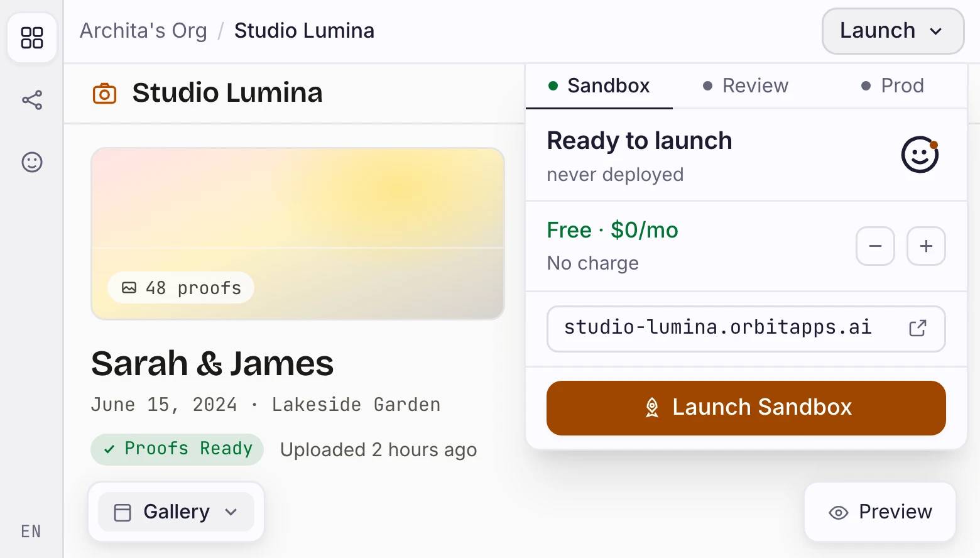Click the chevron next to Gallery
The height and width of the screenshot is (558, 980).
pos(231,512)
